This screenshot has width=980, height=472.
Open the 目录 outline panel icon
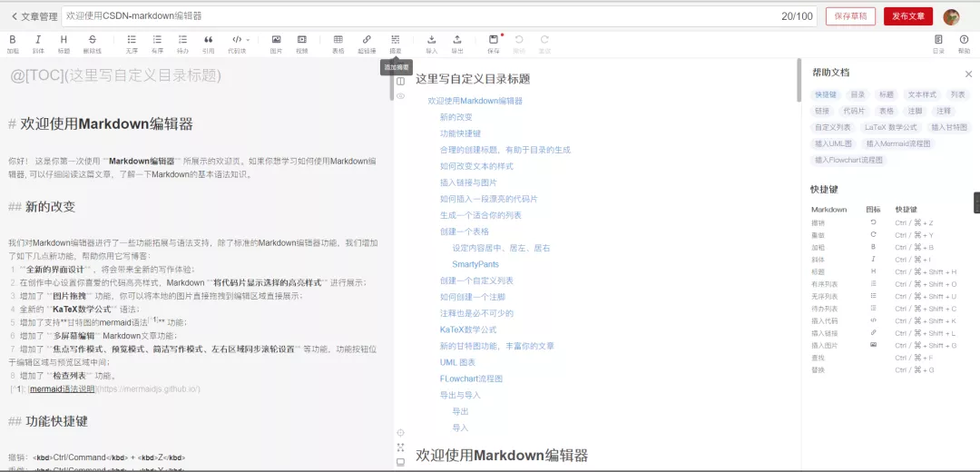[x=938, y=44]
